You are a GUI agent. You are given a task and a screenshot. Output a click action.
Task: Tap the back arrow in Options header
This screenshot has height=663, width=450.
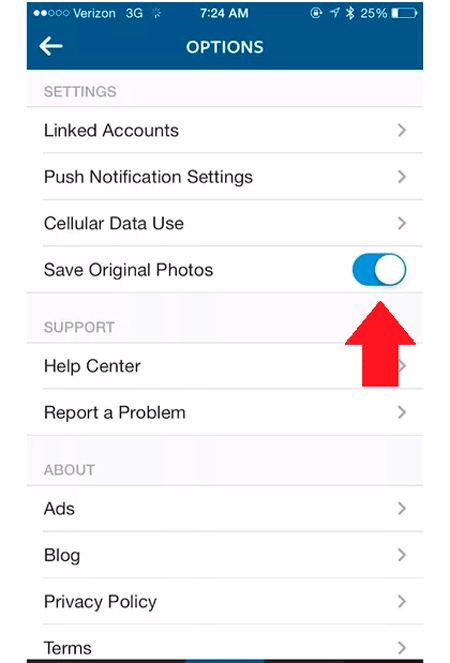click(51, 46)
